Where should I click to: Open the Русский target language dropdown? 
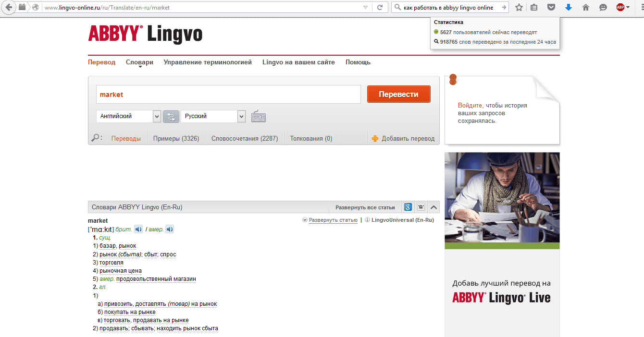click(213, 116)
